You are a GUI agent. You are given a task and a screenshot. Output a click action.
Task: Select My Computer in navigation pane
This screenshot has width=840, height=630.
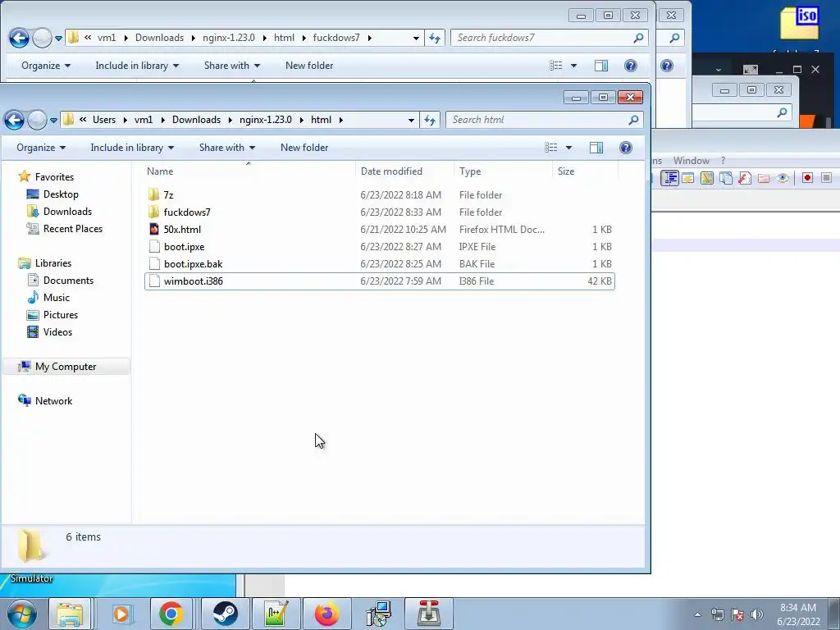coord(66,367)
